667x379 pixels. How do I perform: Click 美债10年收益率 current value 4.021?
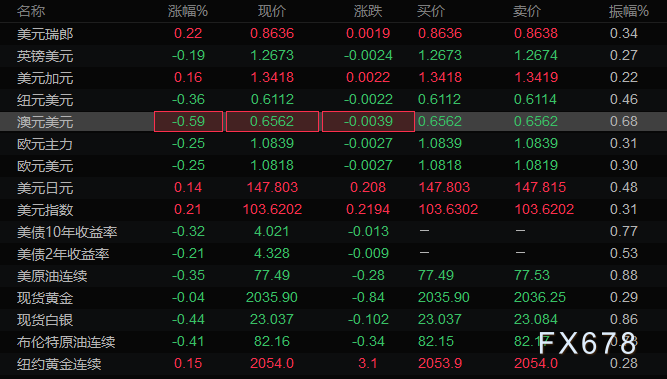[272, 231]
